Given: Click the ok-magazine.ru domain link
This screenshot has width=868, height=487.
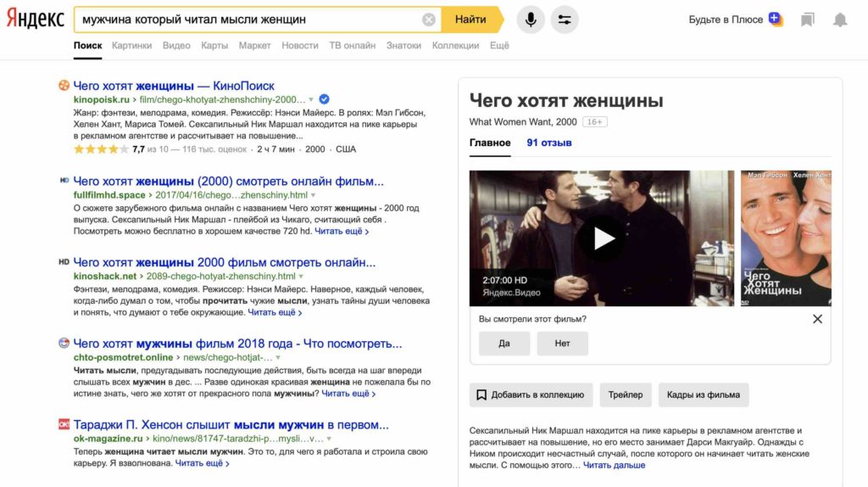Looking at the screenshot, I should pyautogui.click(x=108, y=439).
